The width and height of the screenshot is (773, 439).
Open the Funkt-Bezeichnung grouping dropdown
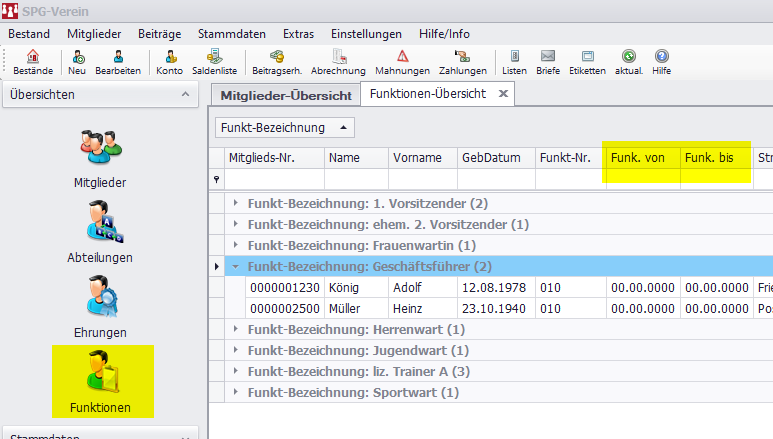(x=284, y=128)
